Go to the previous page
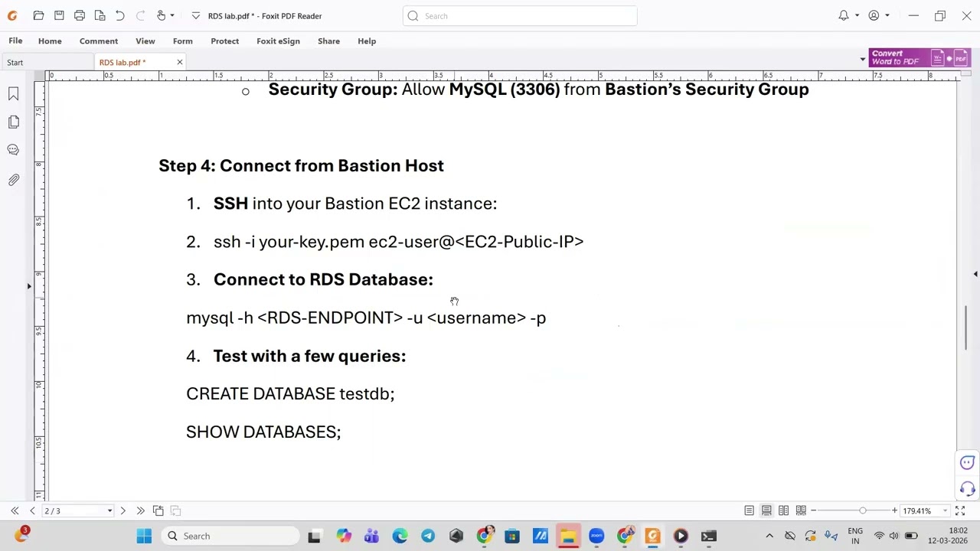Image resolution: width=980 pixels, height=551 pixels. 32,510
